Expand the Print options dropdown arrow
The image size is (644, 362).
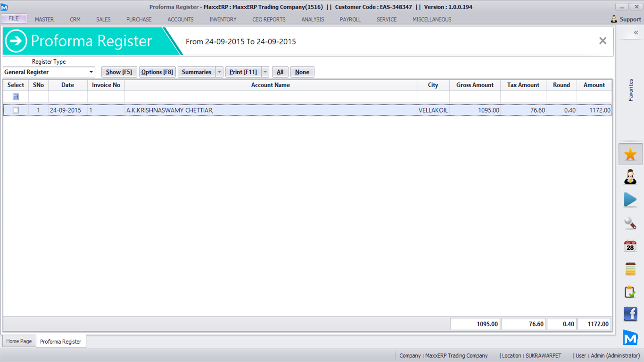tap(265, 72)
